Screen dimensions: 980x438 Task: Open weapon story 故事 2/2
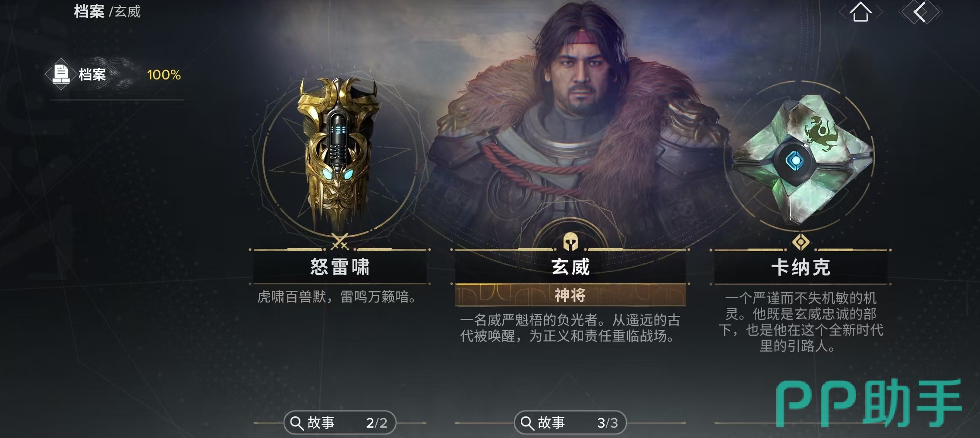(340, 423)
